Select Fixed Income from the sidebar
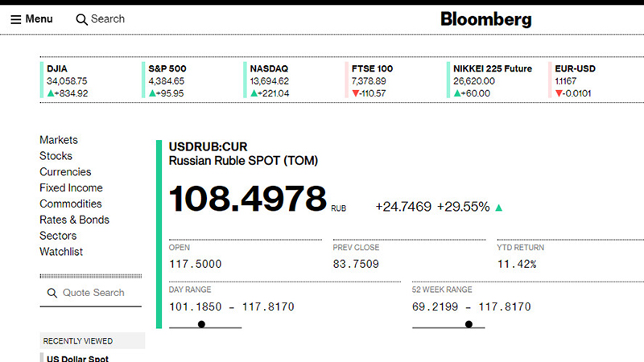 pos(71,188)
